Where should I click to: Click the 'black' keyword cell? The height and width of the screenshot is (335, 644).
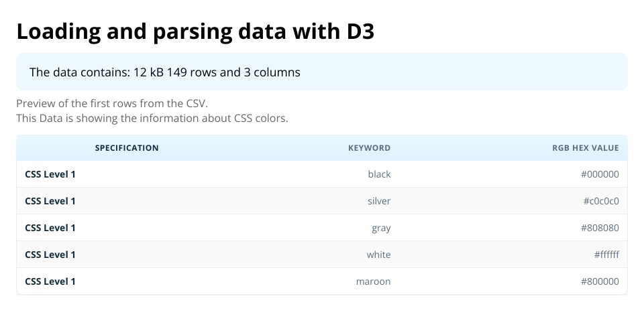(x=379, y=174)
